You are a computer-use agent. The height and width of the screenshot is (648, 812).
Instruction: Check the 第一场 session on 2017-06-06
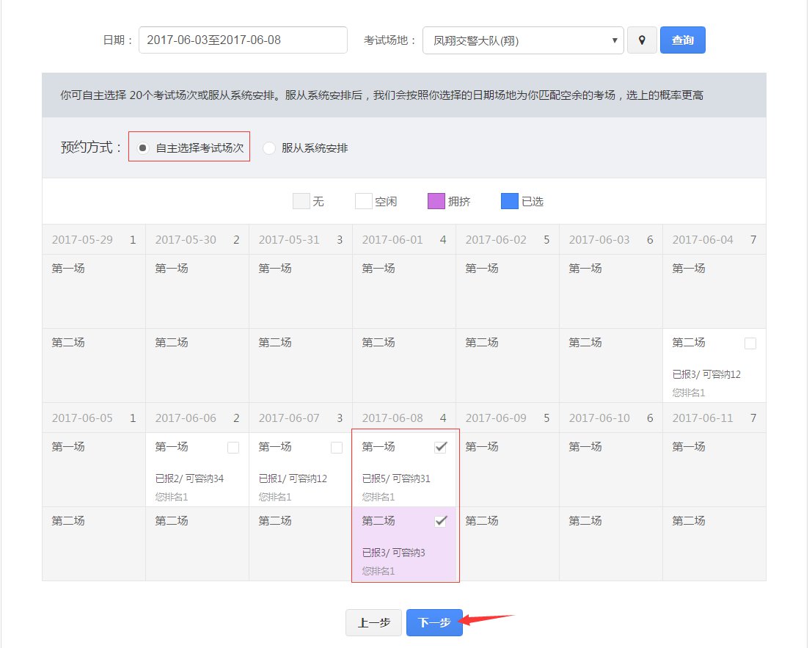pos(232,447)
